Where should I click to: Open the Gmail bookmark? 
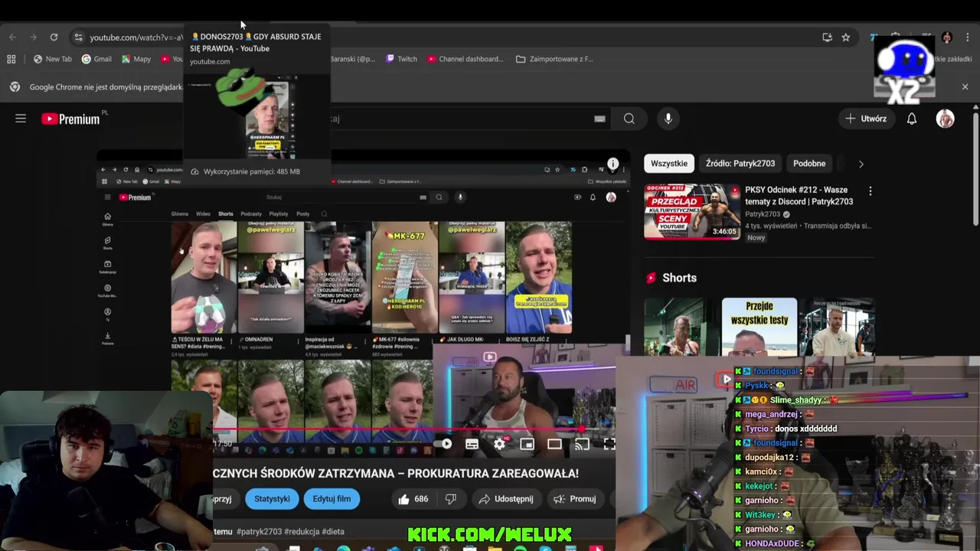coord(96,59)
